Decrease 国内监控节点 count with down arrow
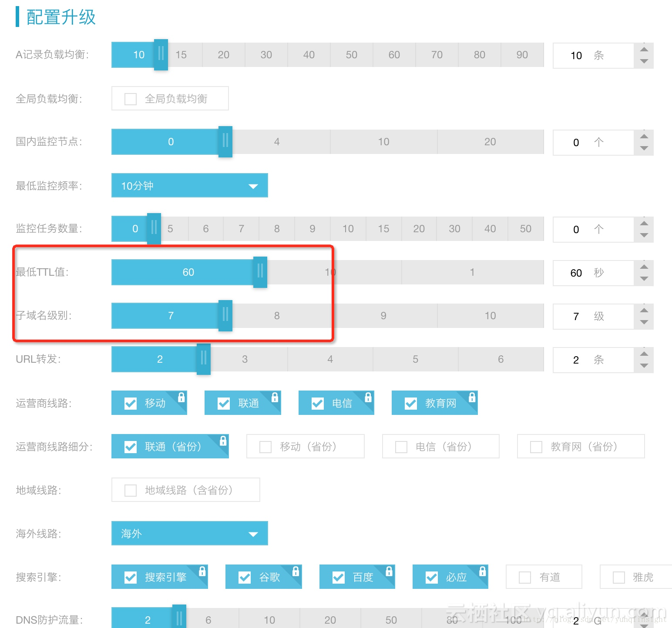Image resolution: width=672 pixels, height=628 pixels. 644,148
